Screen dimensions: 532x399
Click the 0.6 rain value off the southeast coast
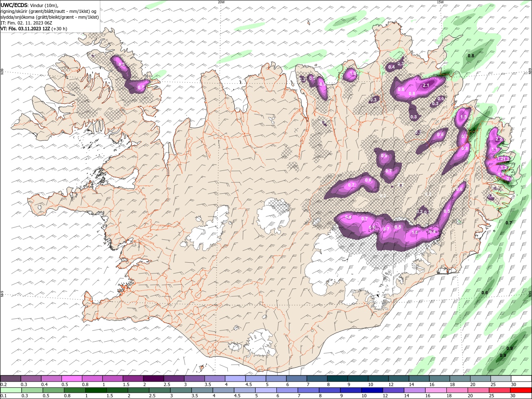tap(485, 293)
